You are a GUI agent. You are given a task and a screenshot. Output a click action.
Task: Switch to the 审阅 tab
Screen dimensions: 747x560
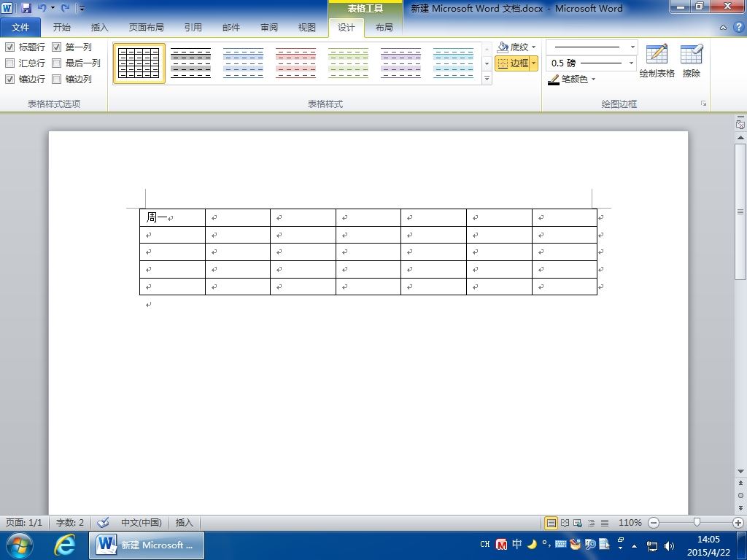(269, 28)
